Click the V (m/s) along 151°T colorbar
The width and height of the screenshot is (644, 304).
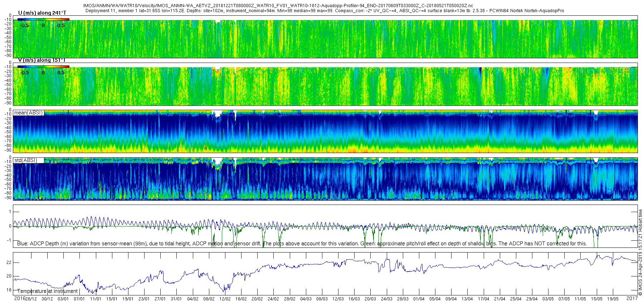(43, 67)
